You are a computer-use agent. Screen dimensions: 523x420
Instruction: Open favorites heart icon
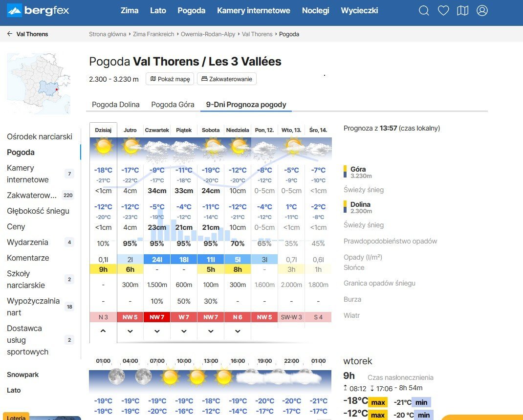[x=443, y=10]
